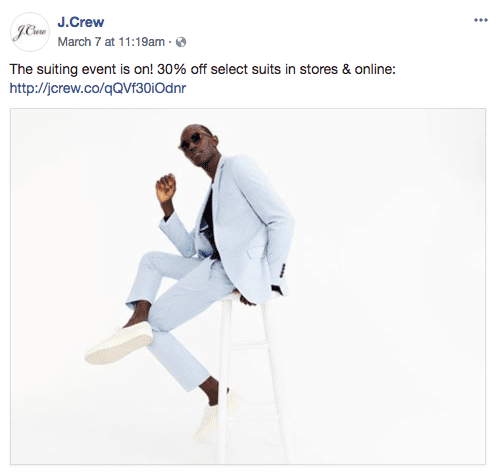Open the J.Crew page name link
The height and width of the screenshot is (473, 496).
[81, 22]
